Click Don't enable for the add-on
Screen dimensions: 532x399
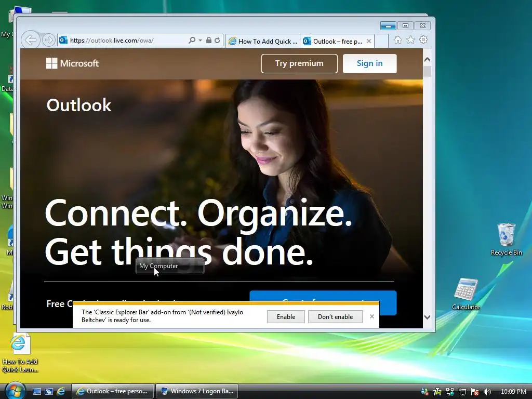pos(335,317)
